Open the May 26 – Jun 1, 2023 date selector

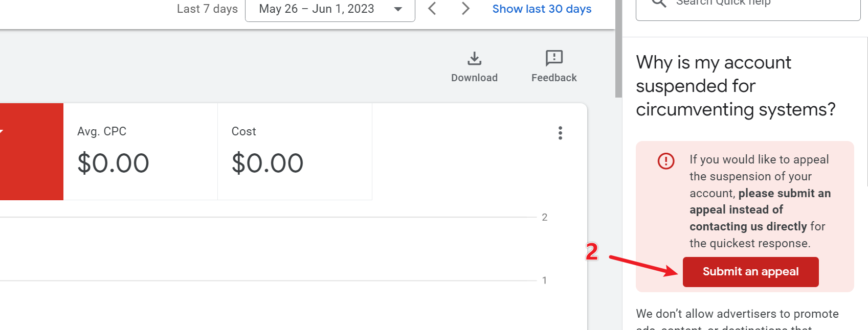pos(317,9)
